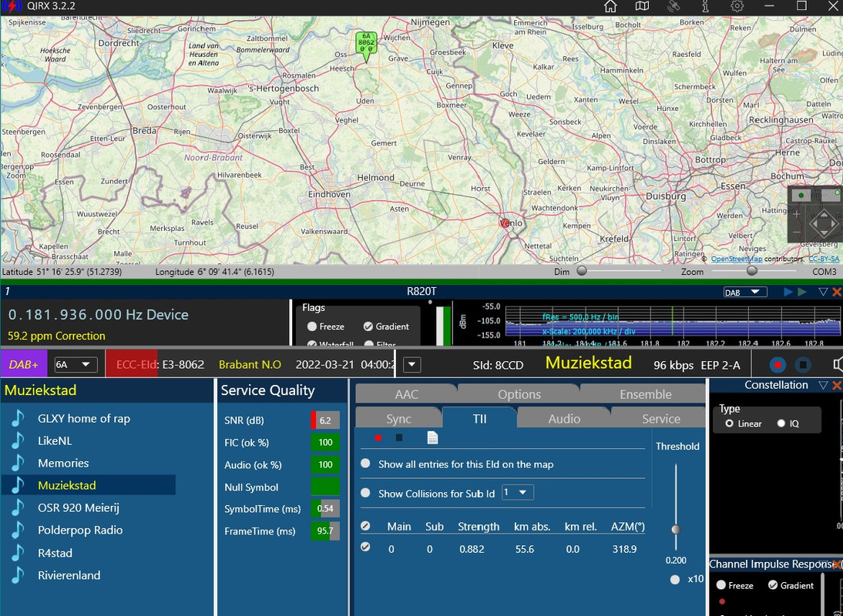Open the Sub Id collisions dropdown
The width and height of the screenshot is (843, 616).
pyautogui.click(x=517, y=493)
